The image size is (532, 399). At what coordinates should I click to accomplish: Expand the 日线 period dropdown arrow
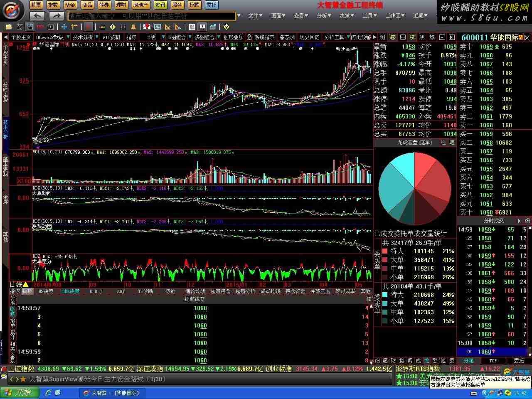[163, 37]
